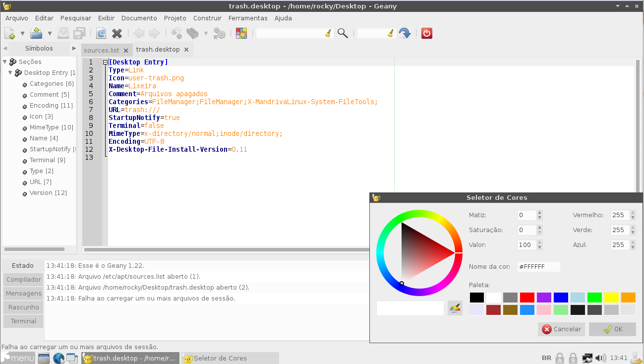Click the blue jump-to-line arrow icon
This screenshot has width=644, height=364.
[x=405, y=33]
